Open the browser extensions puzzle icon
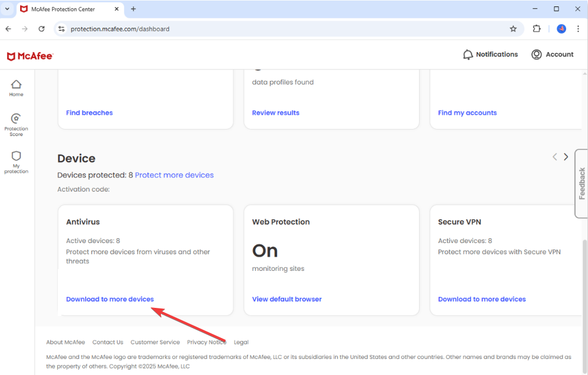588x375 pixels. pos(536,29)
